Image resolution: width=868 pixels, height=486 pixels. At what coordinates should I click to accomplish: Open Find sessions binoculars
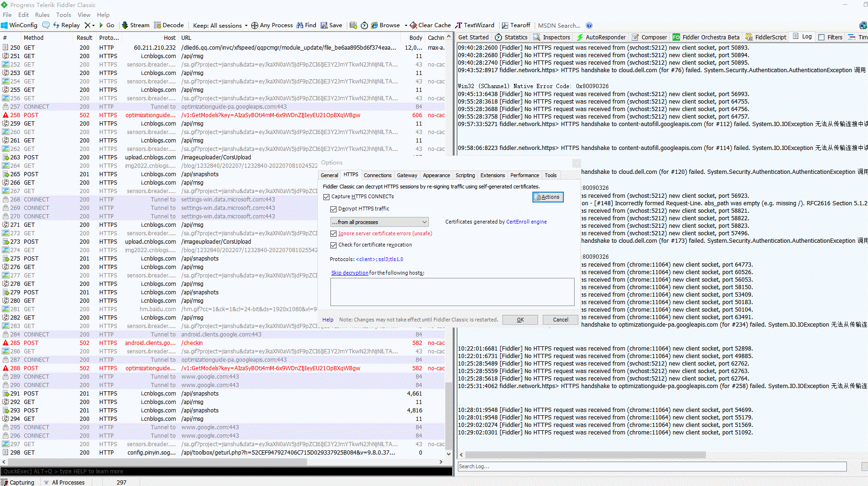(306, 25)
